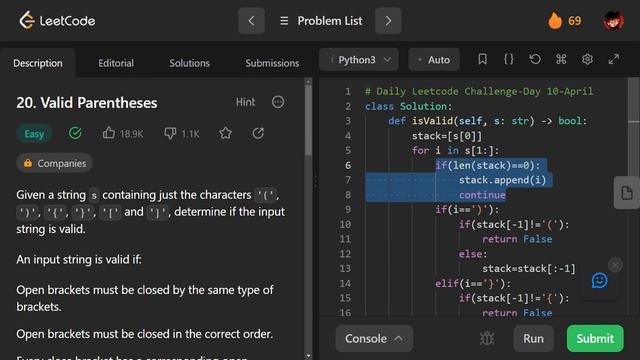Open editor shortcuts command icon
This screenshot has width=640, height=360.
[x=561, y=60]
